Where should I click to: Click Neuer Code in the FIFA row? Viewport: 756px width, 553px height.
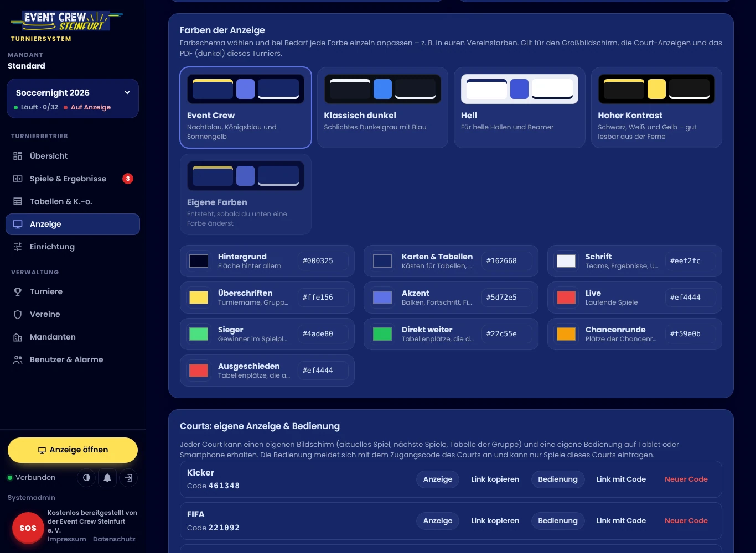[686, 521]
